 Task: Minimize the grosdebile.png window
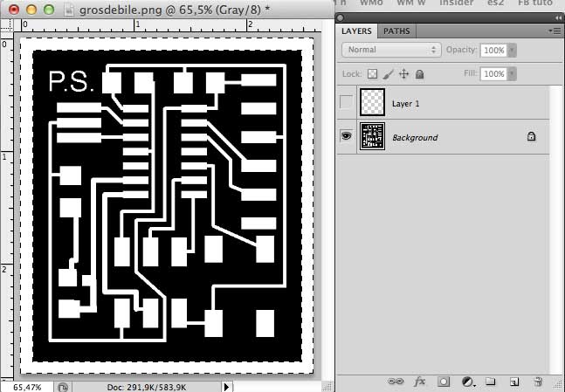tap(31, 10)
